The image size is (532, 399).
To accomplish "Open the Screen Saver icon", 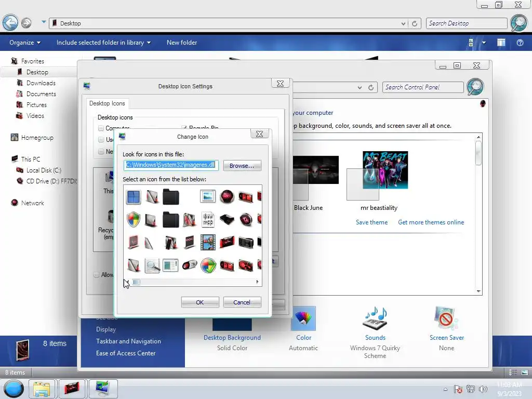I will coord(446,318).
